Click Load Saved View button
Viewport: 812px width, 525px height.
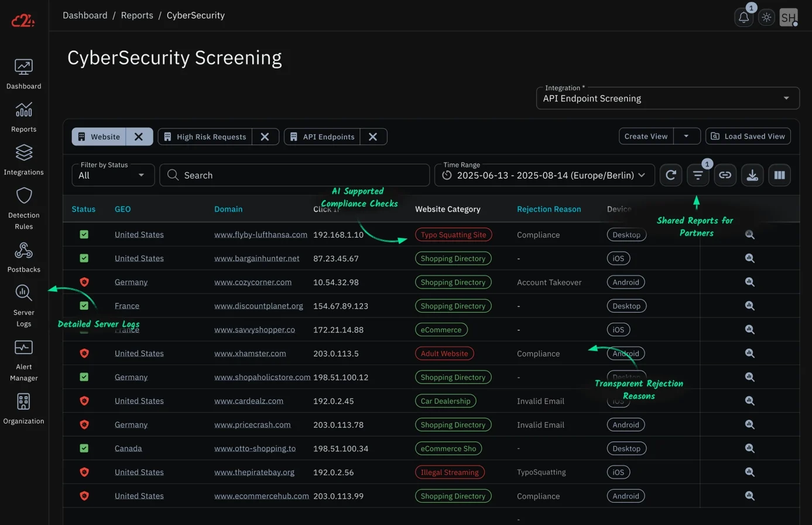click(748, 136)
